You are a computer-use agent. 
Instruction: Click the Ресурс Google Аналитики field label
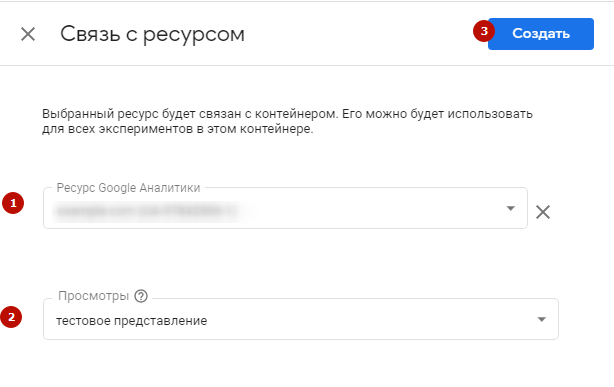(128, 188)
